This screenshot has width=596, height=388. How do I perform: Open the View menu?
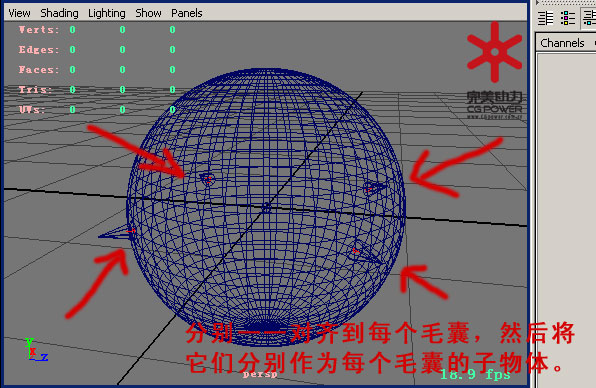point(19,13)
